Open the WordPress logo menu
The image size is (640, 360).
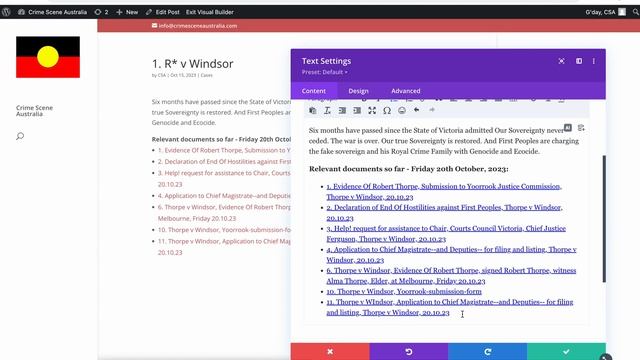[6, 12]
